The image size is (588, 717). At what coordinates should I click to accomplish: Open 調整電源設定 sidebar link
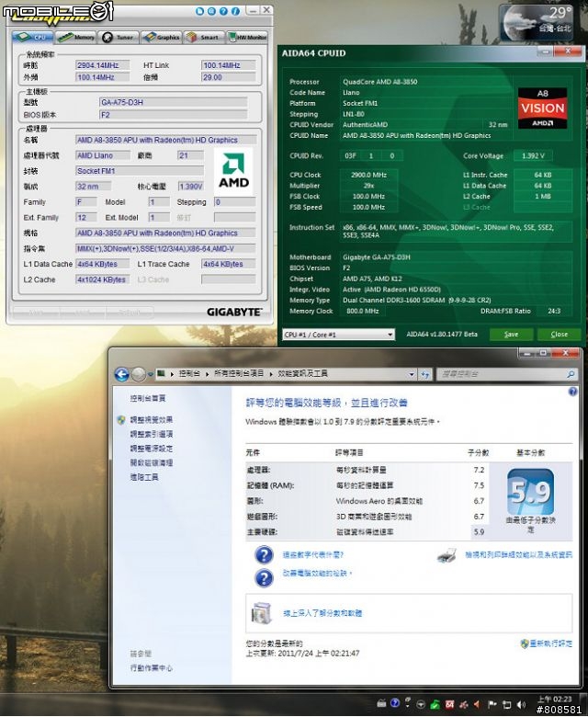152,449
